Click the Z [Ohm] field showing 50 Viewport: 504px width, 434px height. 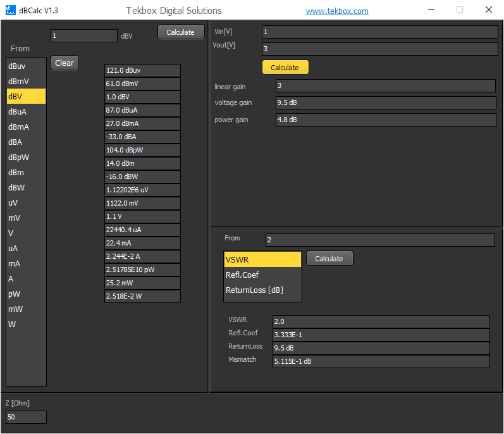pos(26,417)
